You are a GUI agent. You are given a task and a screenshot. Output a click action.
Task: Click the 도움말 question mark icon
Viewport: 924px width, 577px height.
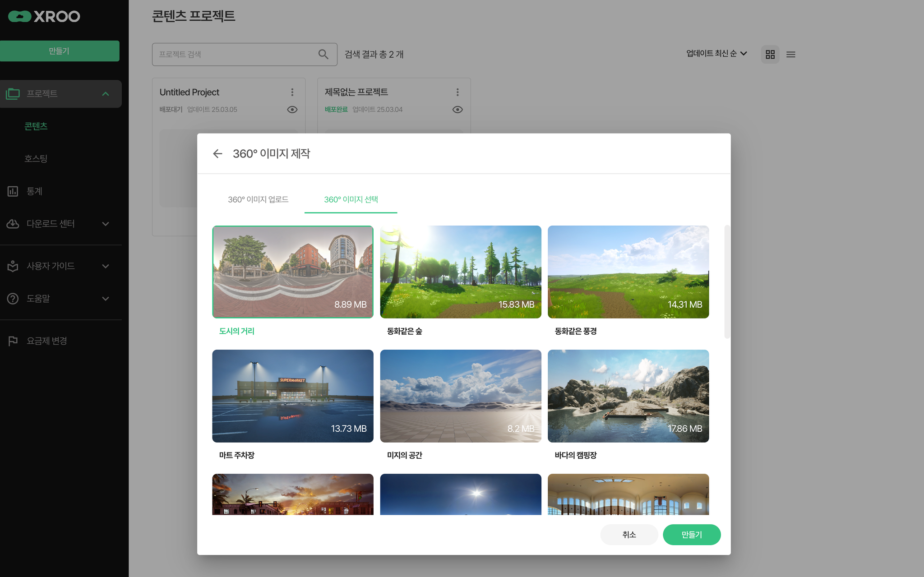13,299
